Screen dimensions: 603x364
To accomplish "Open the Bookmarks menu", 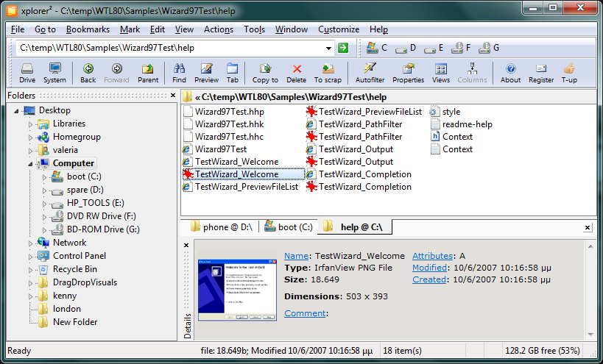I will 88,29.
